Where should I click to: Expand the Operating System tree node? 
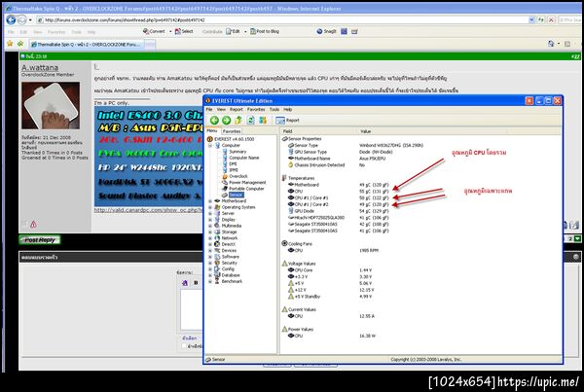coord(210,208)
